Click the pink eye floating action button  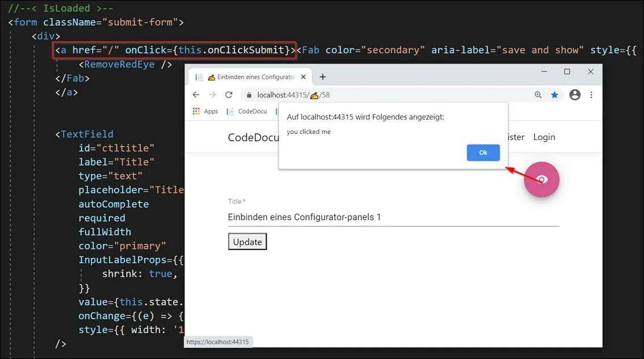[541, 179]
